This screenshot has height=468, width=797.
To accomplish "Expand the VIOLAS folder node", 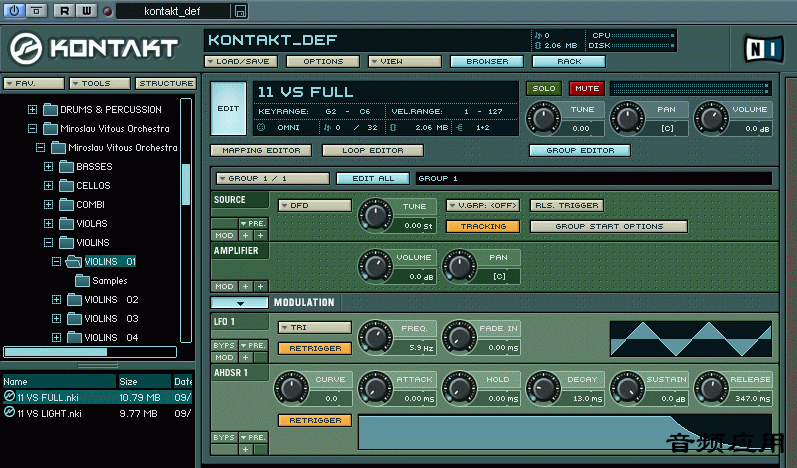I will 48,223.
